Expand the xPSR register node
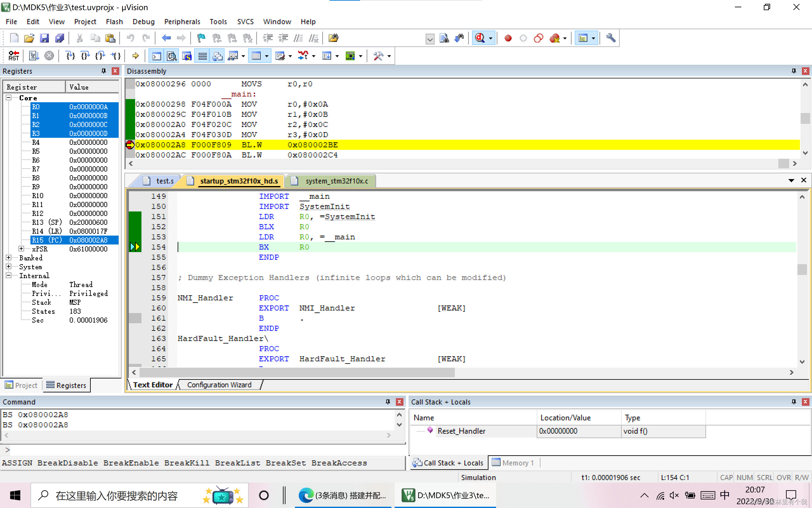Image resolution: width=812 pixels, height=508 pixels. [x=21, y=249]
